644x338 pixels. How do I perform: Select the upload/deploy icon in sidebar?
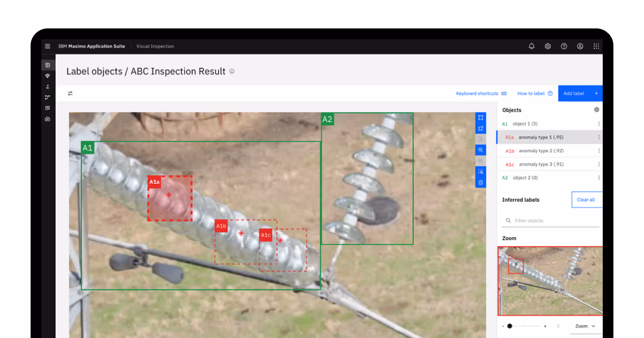[x=48, y=86]
